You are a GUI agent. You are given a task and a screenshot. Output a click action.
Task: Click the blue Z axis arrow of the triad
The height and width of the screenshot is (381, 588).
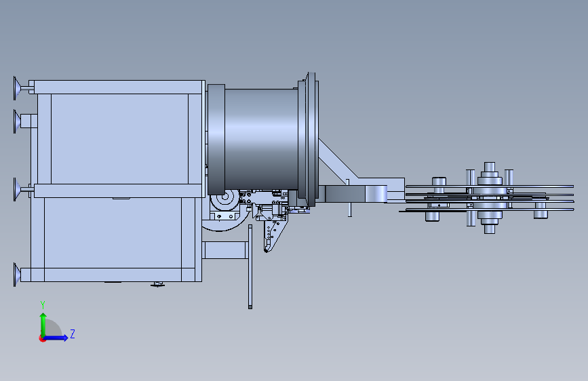click(56, 338)
